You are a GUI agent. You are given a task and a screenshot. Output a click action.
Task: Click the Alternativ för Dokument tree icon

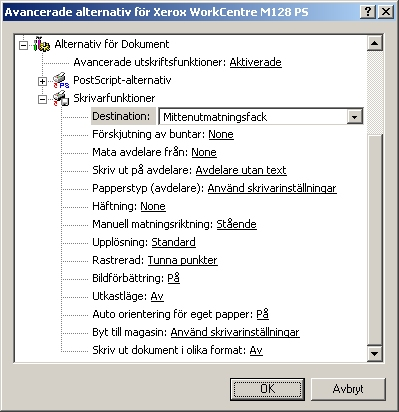pyautogui.click(x=42, y=44)
